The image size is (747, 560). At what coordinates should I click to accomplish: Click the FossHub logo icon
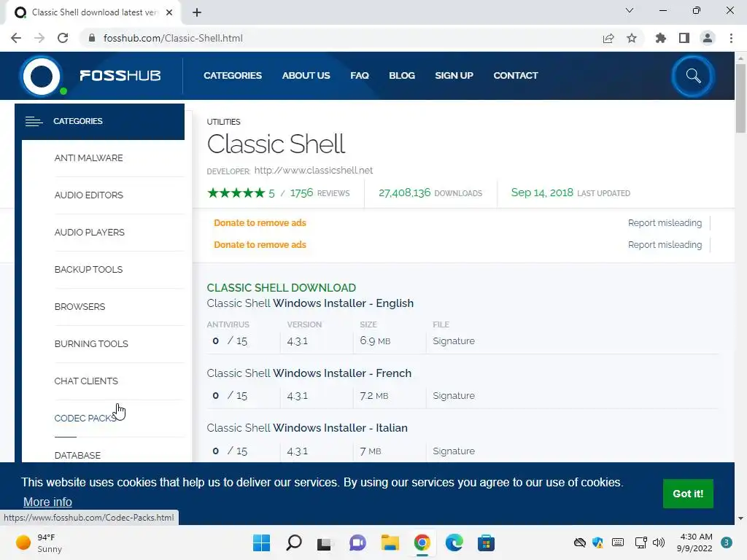[42, 76]
